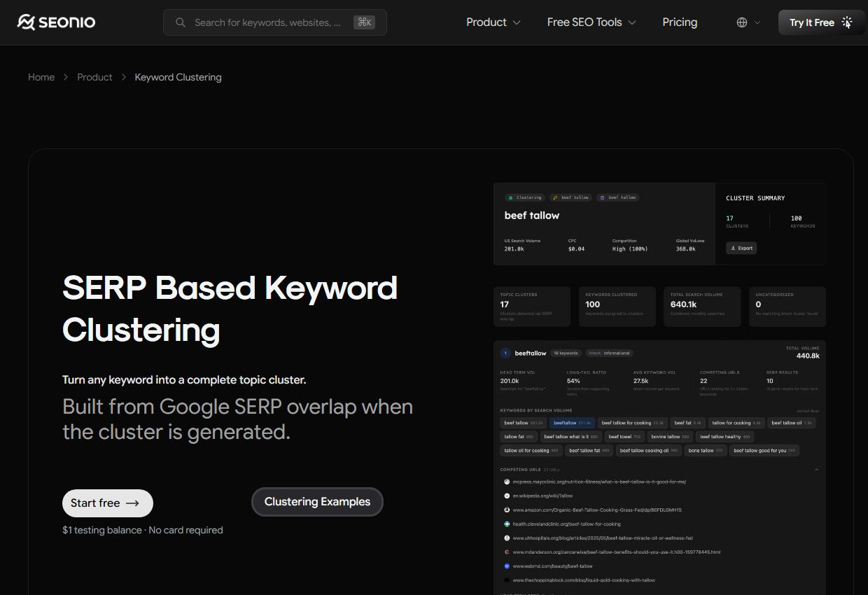Click the Wikipedia favicon in competing URLs

pyautogui.click(x=507, y=496)
